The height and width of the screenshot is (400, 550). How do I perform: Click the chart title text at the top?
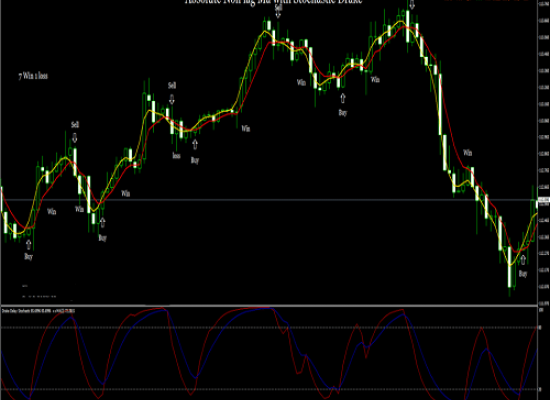click(x=274, y=2)
